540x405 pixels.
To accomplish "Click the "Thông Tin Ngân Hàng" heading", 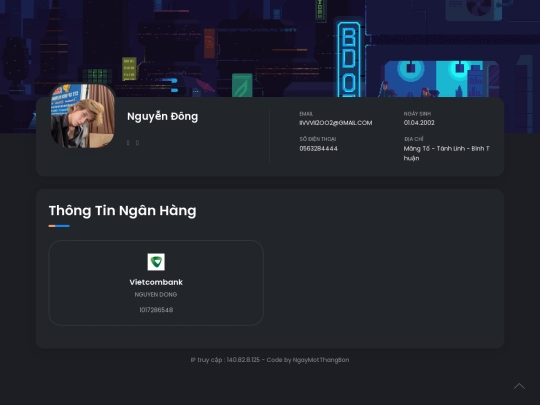I will (123, 210).
